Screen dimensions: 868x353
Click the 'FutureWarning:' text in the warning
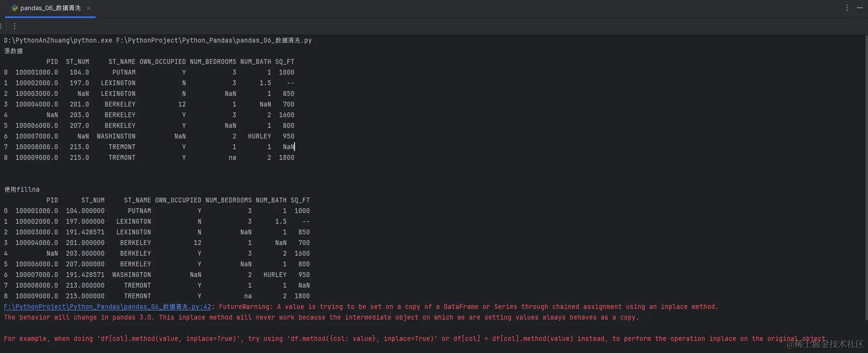click(246, 307)
